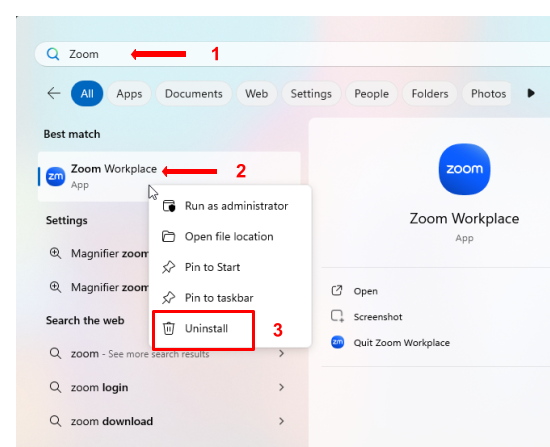This screenshot has height=447, width=550.
Task: Switch to the Web filter tab
Action: pyautogui.click(x=256, y=94)
